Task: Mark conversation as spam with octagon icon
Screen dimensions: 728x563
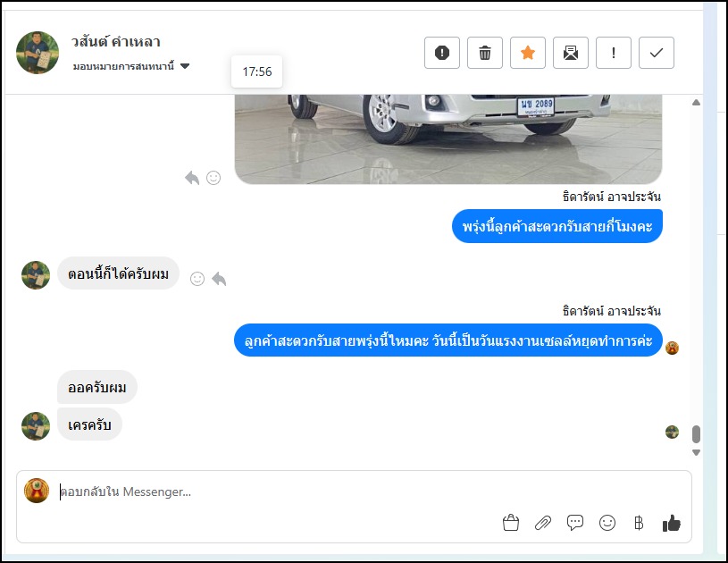Action: (x=442, y=53)
